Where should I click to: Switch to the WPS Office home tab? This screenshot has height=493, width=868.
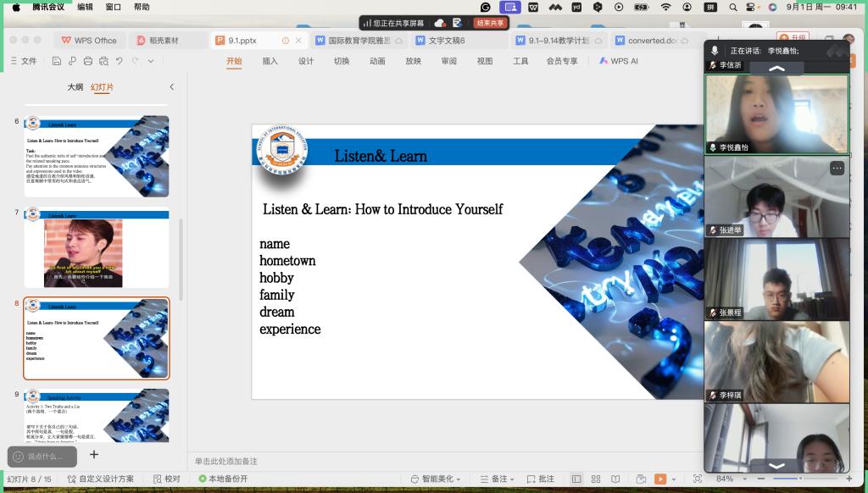point(89,41)
